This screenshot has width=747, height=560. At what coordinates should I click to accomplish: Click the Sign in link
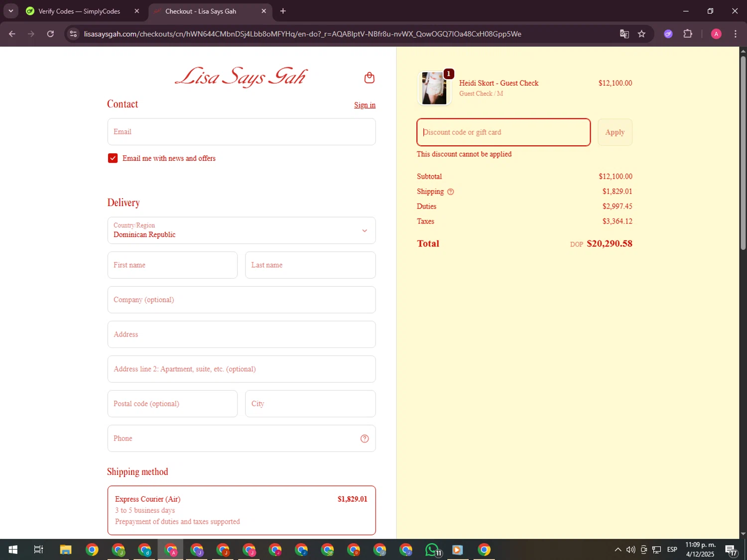pos(365,105)
